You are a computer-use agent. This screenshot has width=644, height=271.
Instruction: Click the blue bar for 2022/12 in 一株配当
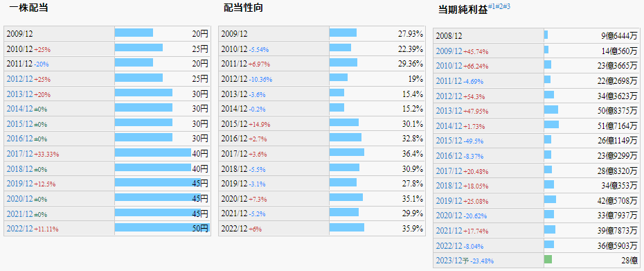tap(162, 227)
